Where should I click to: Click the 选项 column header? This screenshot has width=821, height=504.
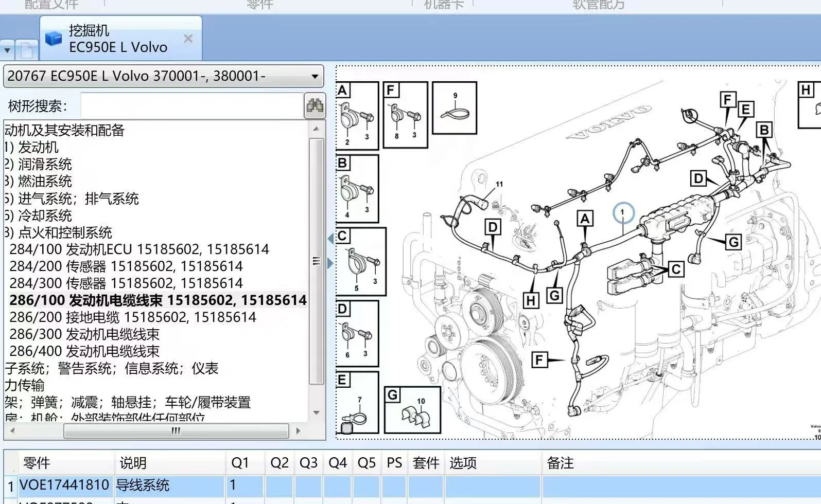point(493,463)
